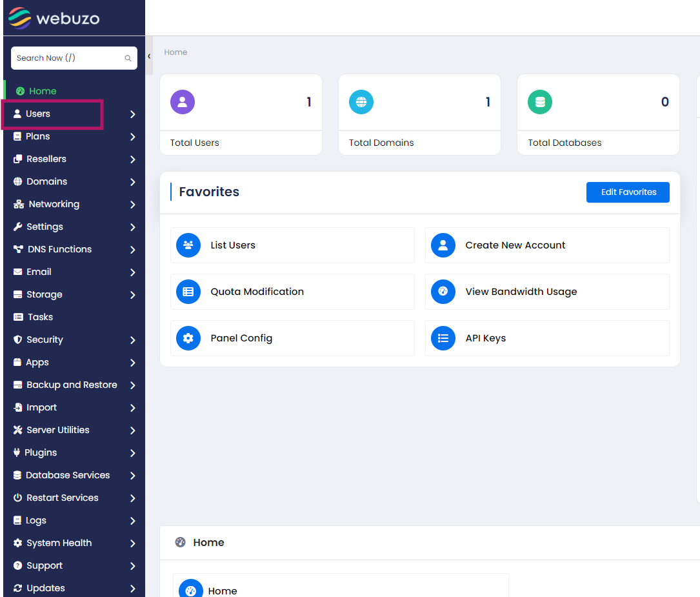The image size is (700, 597).
Task: Focus the Search Now input field
Action: [68, 58]
